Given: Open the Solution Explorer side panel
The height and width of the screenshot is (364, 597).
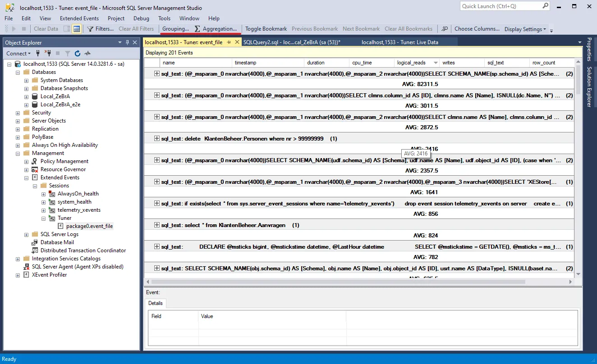Looking at the screenshot, I should (x=589, y=87).
